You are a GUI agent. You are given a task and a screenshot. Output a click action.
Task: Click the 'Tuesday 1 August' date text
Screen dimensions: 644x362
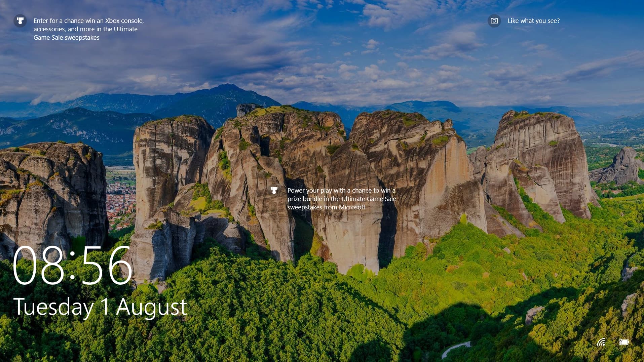click(100, 307)
